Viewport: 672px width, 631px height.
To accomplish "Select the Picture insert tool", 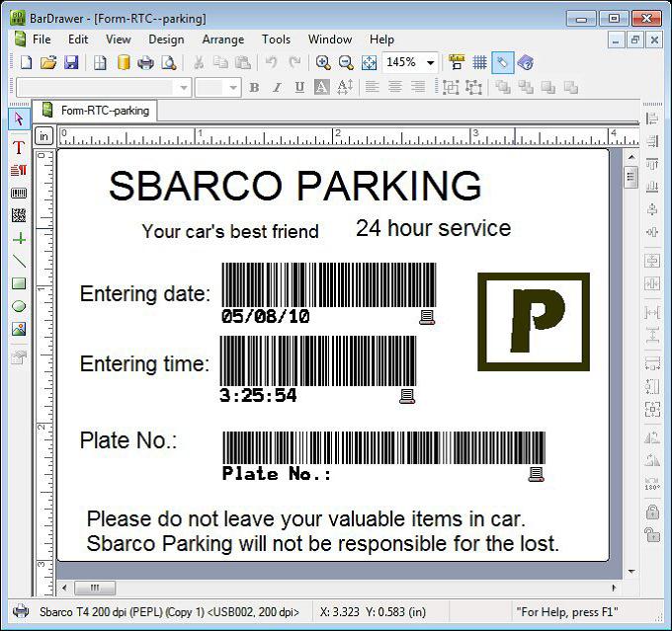I will pyautogui.click(x=18, y=329).
